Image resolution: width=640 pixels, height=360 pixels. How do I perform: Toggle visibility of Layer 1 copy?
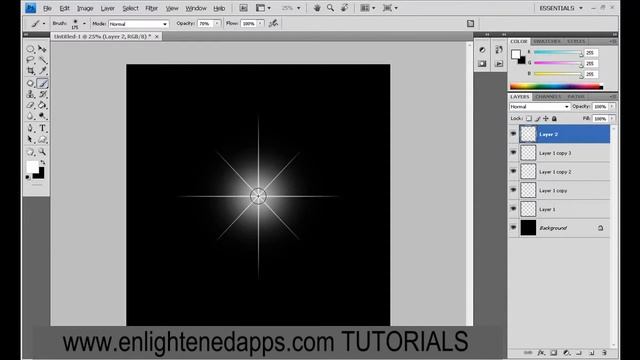[x=513, y=190]
